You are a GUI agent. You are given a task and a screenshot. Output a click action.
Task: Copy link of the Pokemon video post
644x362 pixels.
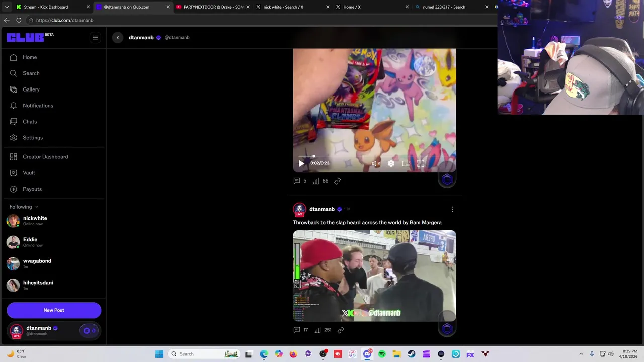(x=338, y=181)
